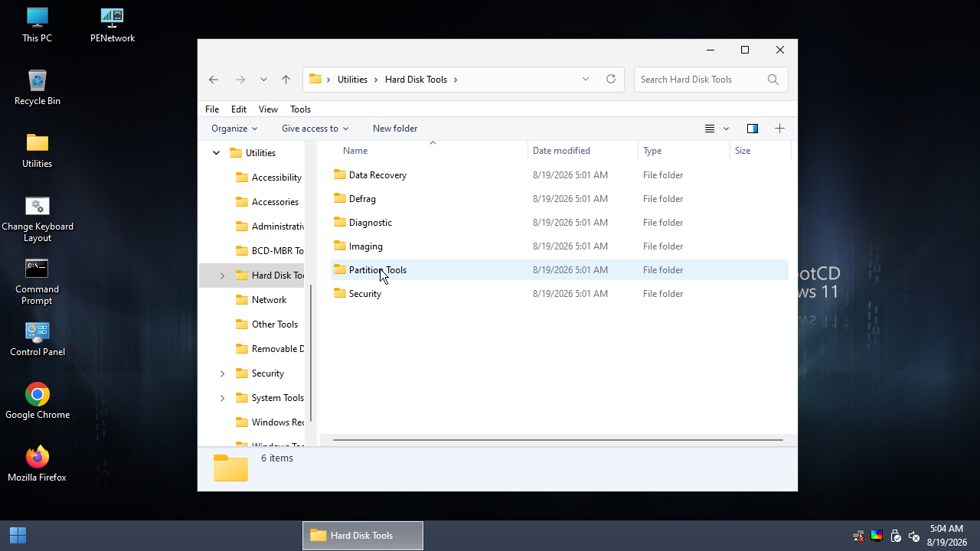Open Utilities folder on desktop
980x551 pixels.
[x=37, y=151]
